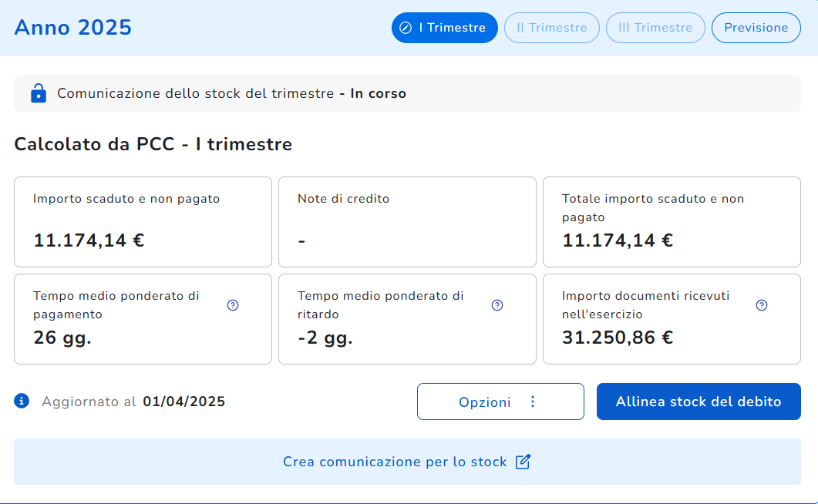Select the Importo scaduto e non pagato card
This screenshot has height=504, width=818.
coord(143,222)
